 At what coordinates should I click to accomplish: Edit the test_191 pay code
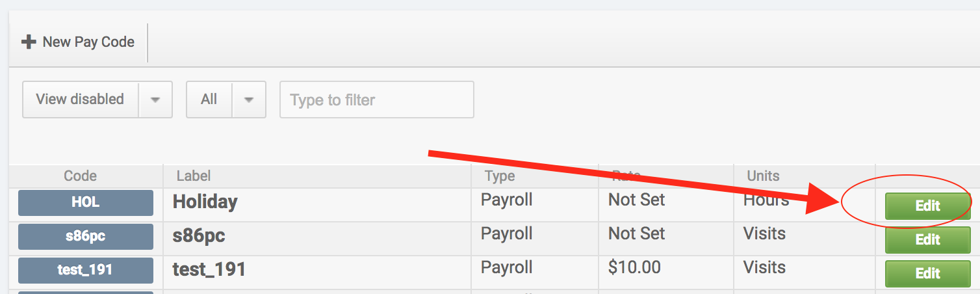coord(927,273)
